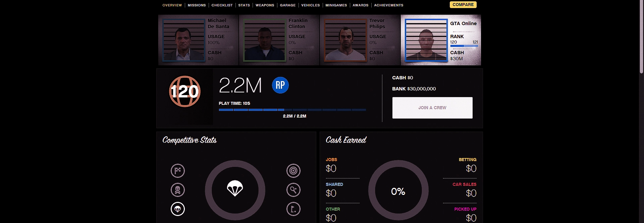The height and width of the screenshot is (223, 644).
Task: Open the Weapons tab
Action: pyautogui.click(x=265, y=5)
